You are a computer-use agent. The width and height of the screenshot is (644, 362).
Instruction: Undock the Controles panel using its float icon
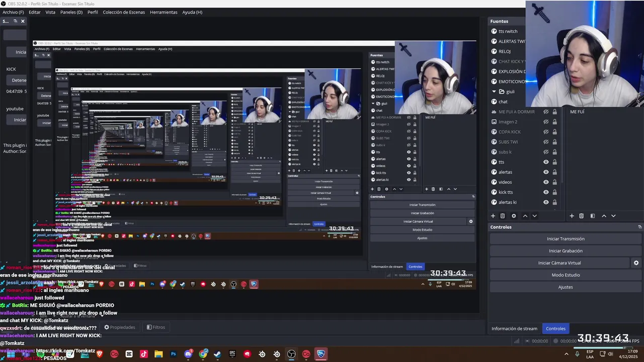coord(639,227)
